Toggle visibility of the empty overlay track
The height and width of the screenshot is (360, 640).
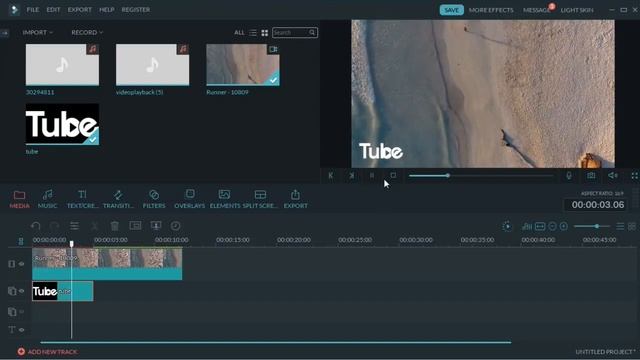[x=22, y=312]
